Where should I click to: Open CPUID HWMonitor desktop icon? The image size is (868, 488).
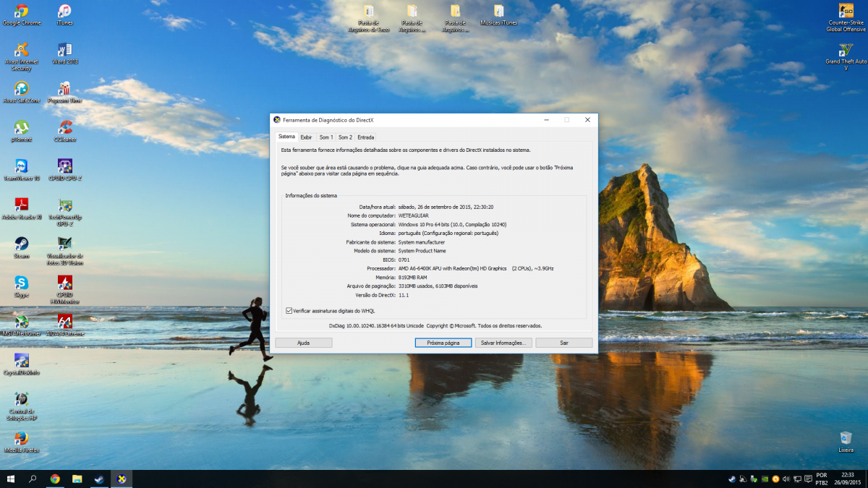(64, 290)
